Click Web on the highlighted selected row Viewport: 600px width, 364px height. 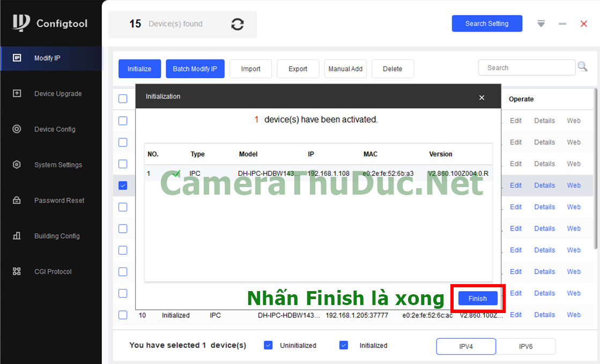(x=574, y=185)
